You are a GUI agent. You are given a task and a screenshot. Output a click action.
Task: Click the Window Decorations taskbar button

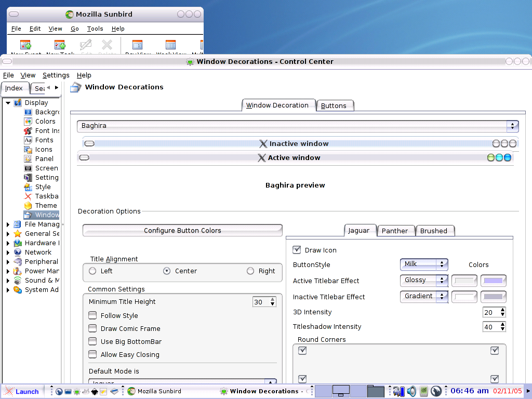(x=263, y=391)
